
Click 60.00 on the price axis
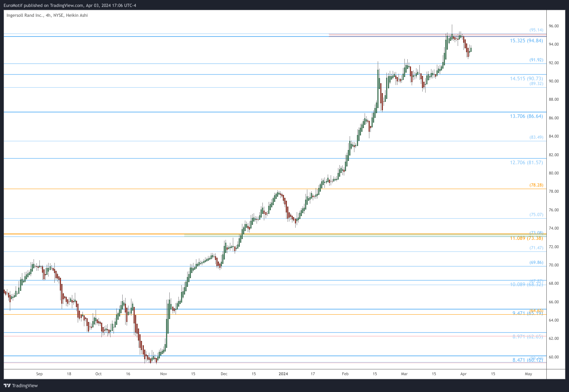pyautogui.click(x=554, y=357)
